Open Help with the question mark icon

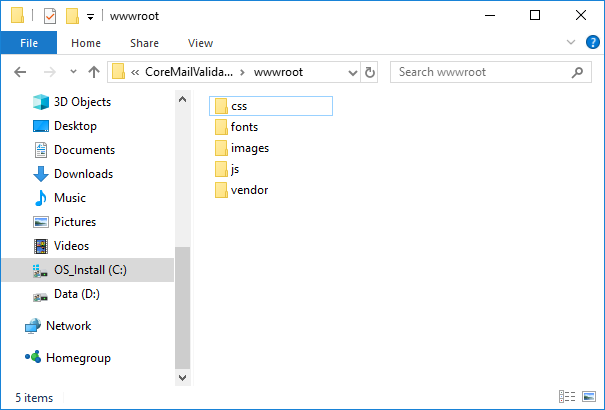591,43
